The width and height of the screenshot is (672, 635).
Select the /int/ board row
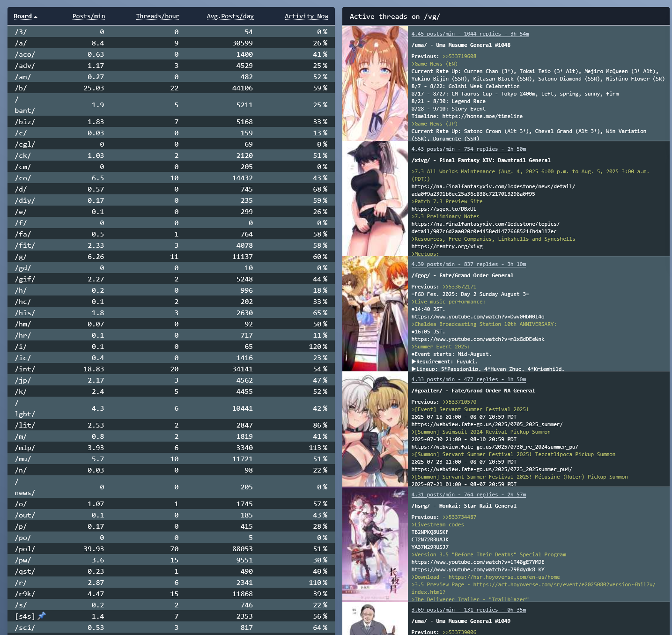coord(171,369)
